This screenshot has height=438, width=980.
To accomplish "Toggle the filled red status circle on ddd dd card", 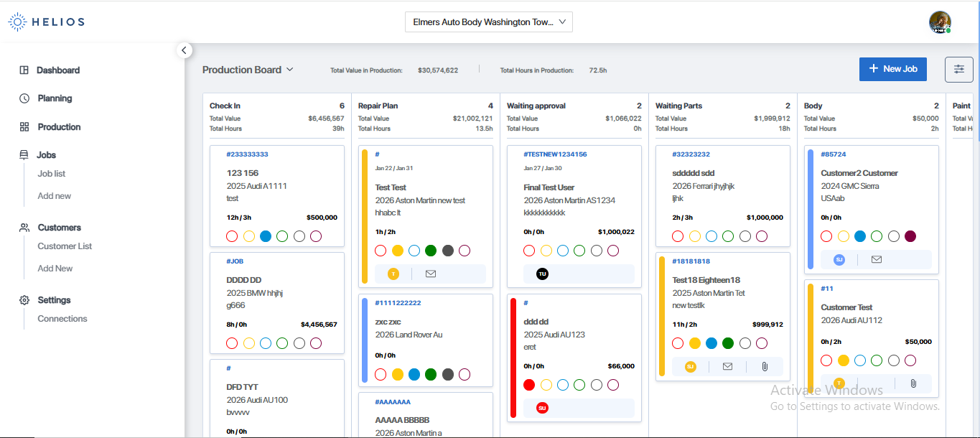I will (529, 385).
